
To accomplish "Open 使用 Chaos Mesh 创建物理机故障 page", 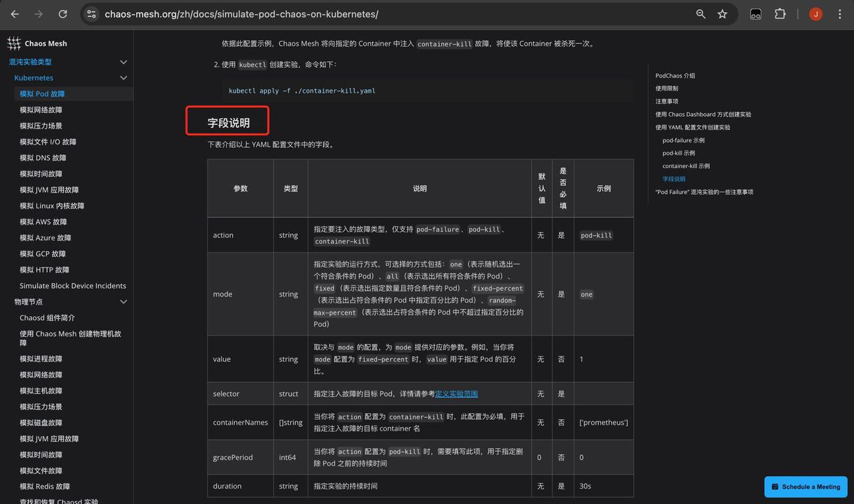I will coord(70,338).
